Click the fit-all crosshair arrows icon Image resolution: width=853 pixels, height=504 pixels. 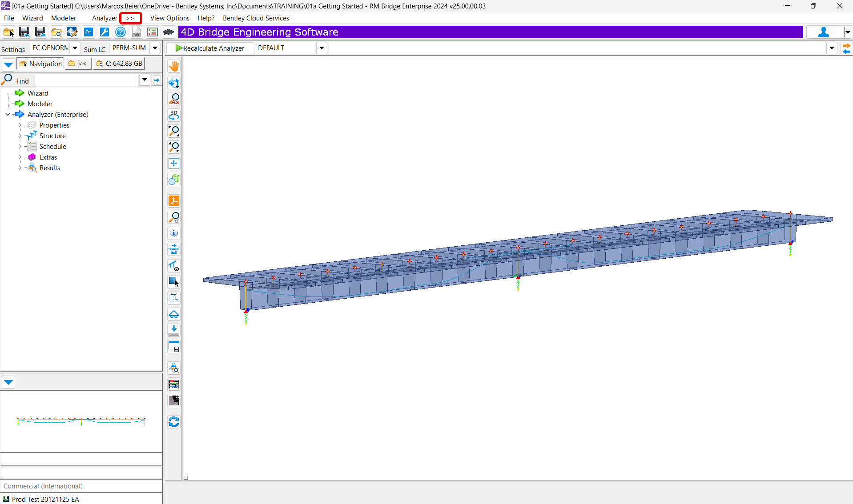click(x=174, y=164)
